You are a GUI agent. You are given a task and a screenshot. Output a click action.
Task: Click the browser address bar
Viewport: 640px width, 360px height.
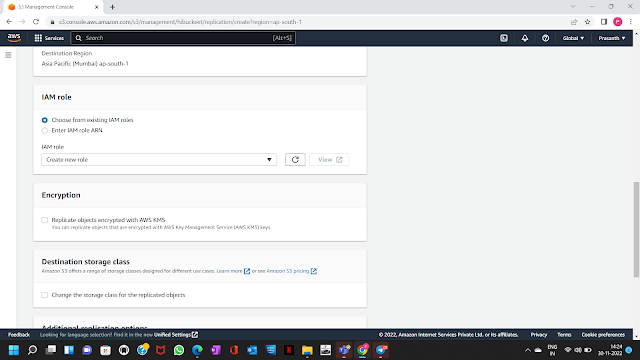coord(306,22)
